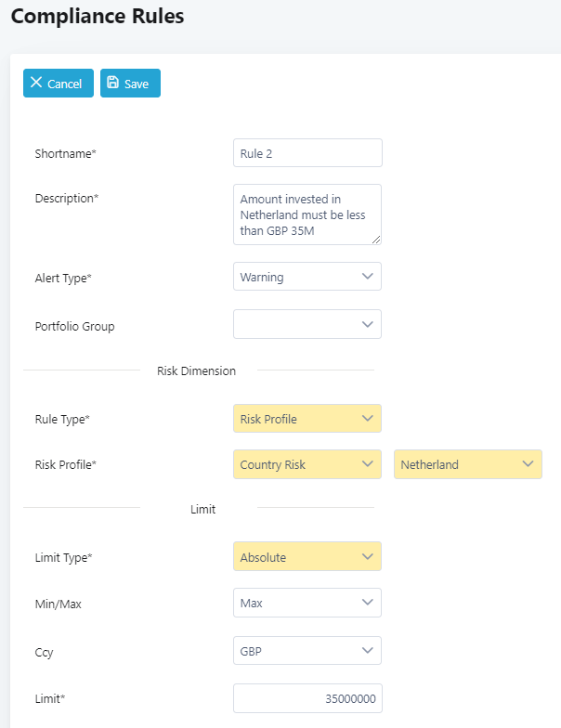Viewport: 561px width, 728px height.
Task: Expand the Netherland country dropdown
Action: pyautogui.click(x=468, y=464)
